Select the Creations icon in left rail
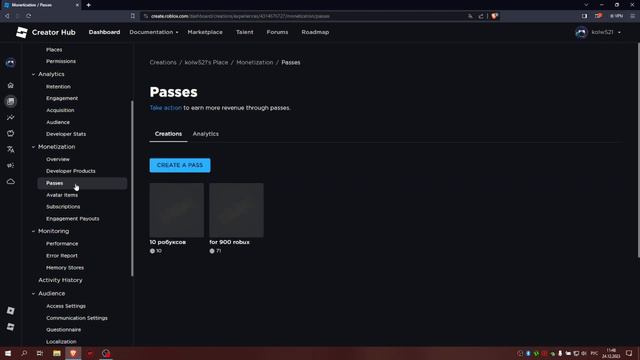 pyautogui.click(x=11, y=101)
